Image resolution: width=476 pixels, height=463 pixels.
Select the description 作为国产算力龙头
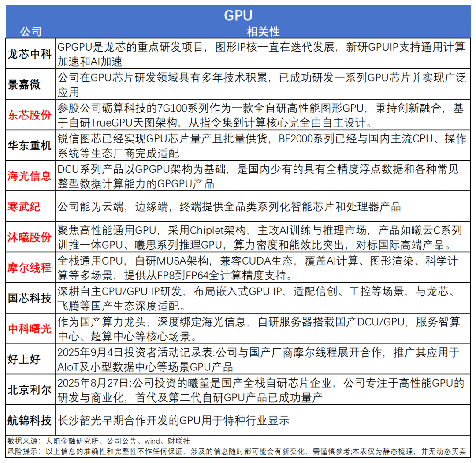[x=263, y=329]
